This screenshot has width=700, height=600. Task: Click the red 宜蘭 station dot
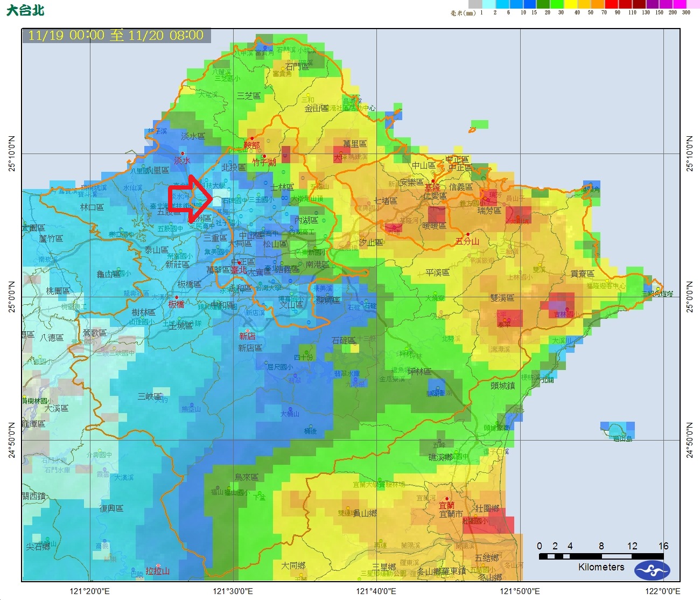446,499
